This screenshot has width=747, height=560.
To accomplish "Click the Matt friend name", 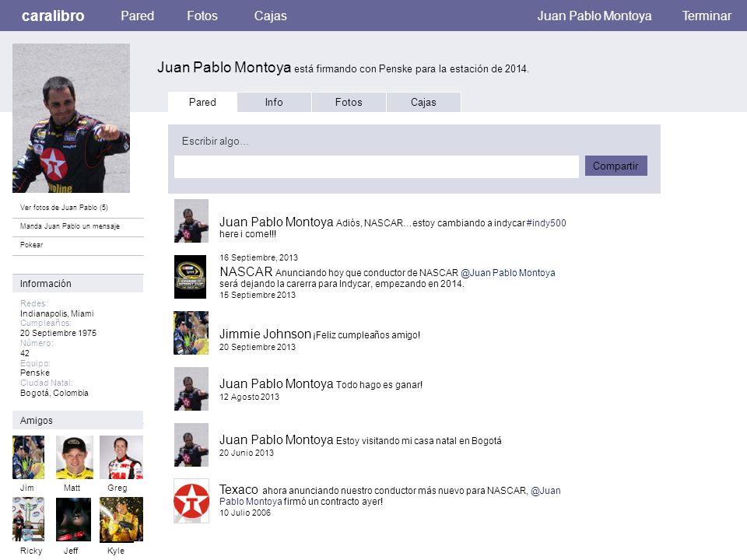I will tap(72, 488).
